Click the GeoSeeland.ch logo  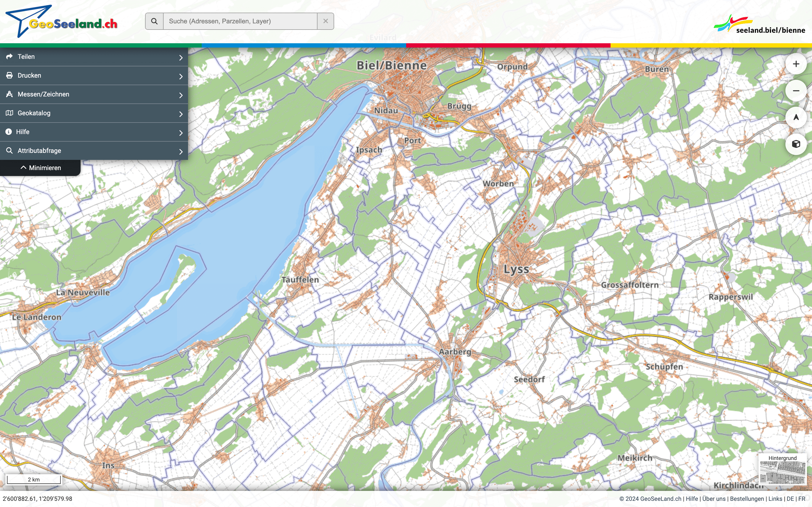(62, 21)
